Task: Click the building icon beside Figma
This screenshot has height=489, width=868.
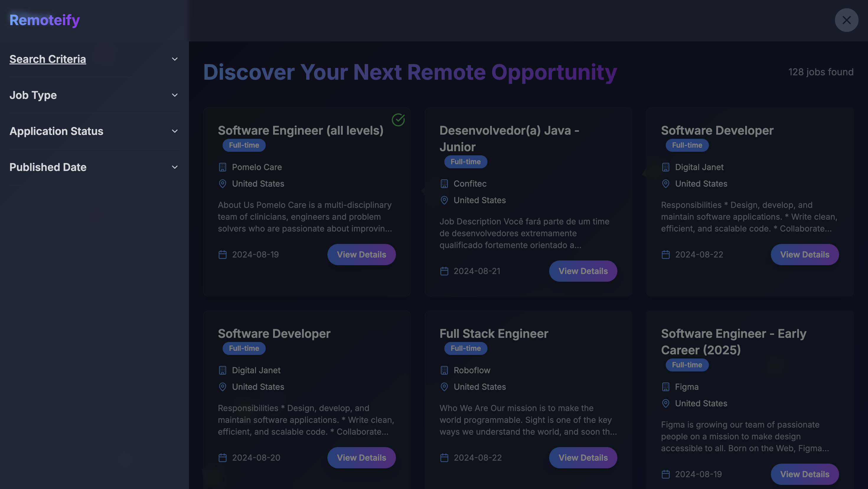Action: [665, 387]
